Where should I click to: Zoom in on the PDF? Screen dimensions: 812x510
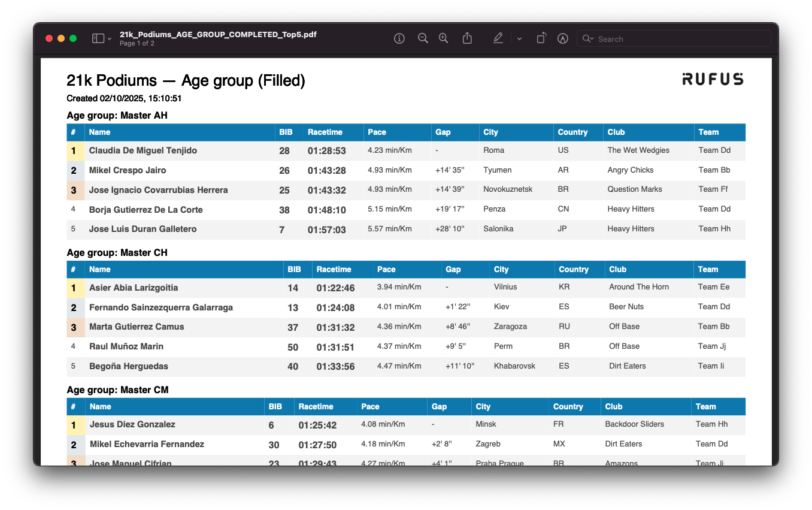pyautogui.click(x=443, y=38)
